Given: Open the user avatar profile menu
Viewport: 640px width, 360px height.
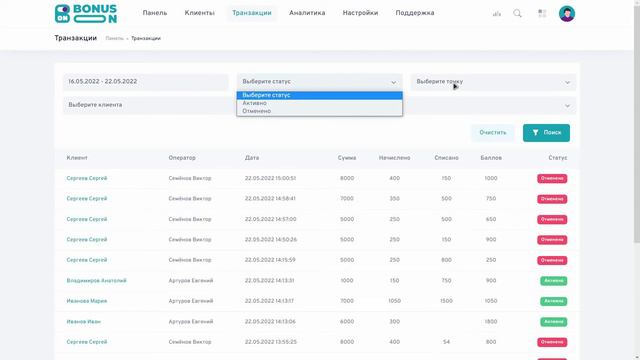Looking at the screenshot, I should 567,13.
